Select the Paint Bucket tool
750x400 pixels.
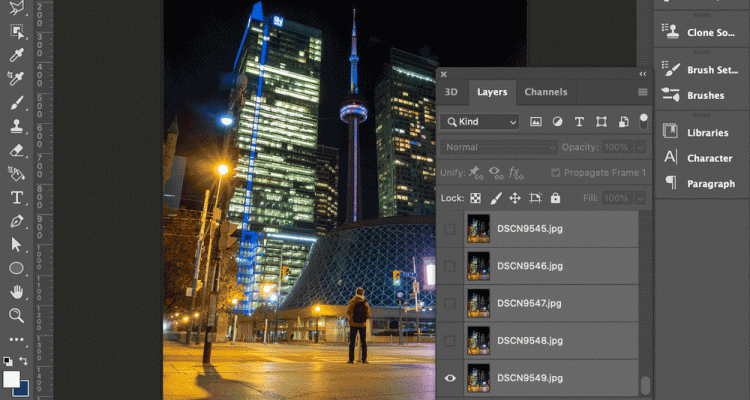pos(17,174)
